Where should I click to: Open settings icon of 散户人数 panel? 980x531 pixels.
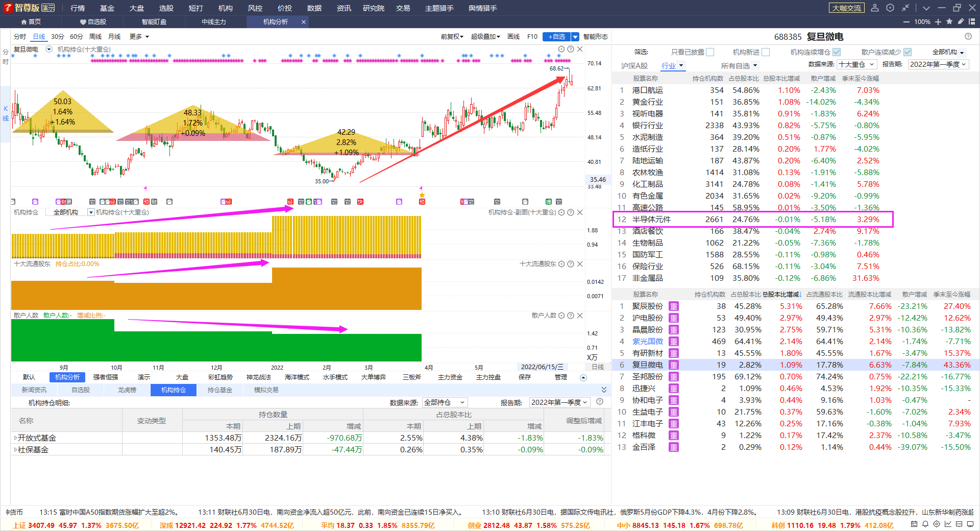coord(561,316)
